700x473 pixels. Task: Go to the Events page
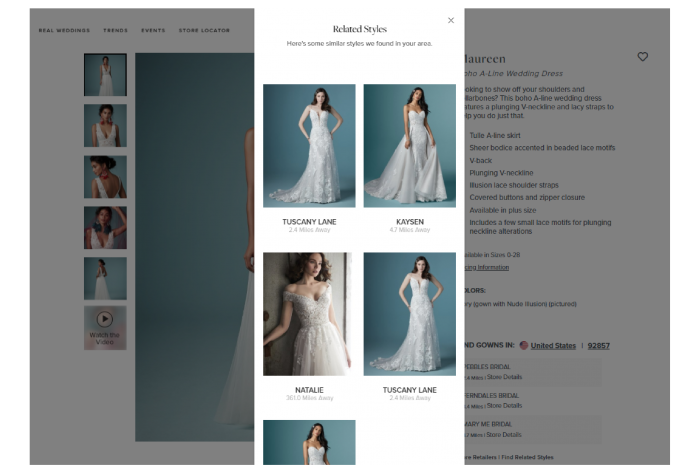(x=153, y=30)
